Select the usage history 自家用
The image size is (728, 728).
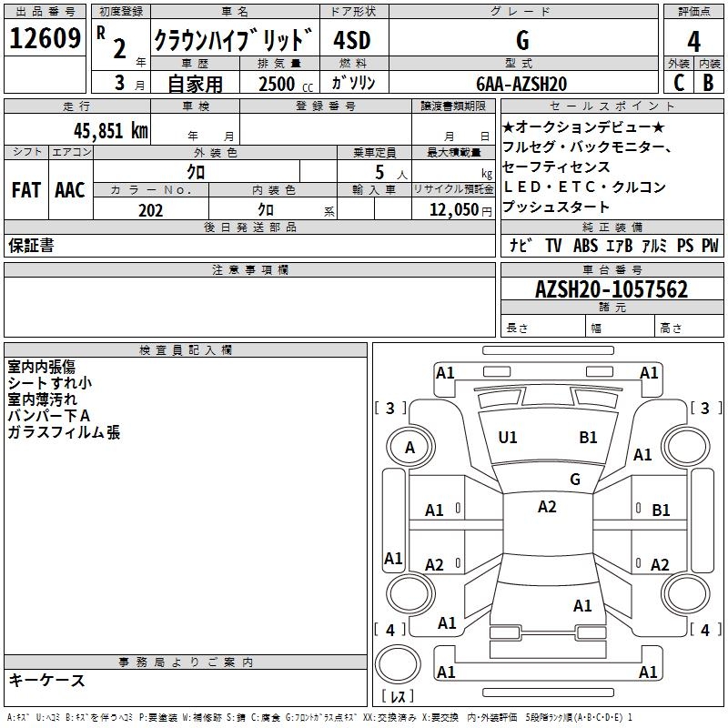pos(195,84)
